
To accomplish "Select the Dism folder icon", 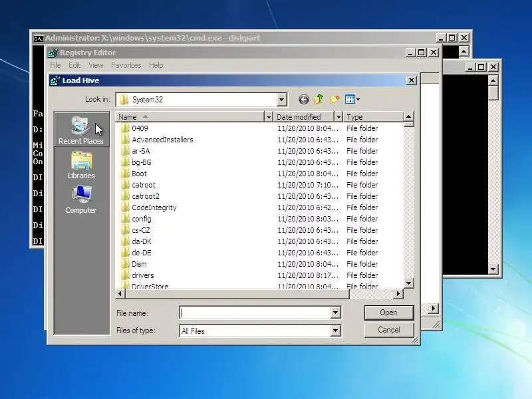I will click(125, 264).
